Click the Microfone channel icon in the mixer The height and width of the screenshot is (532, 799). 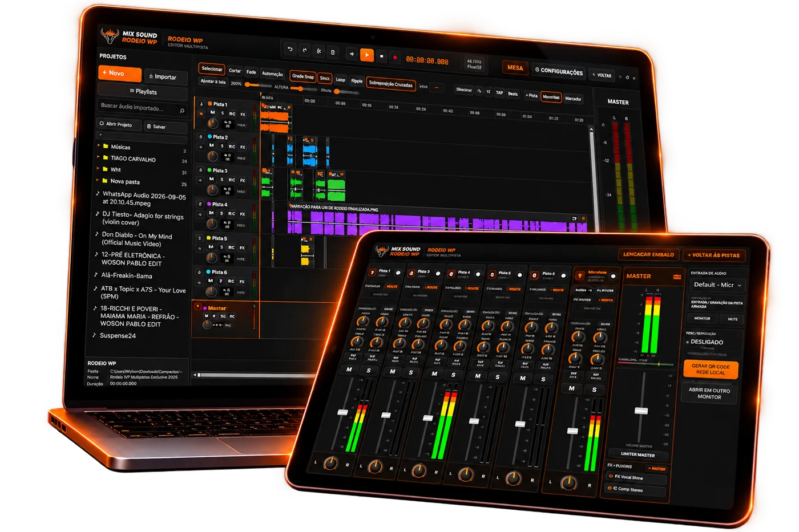click(x=580, y=276)
